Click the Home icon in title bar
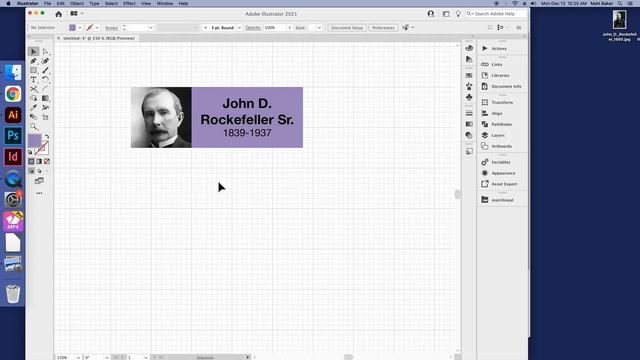 (59, 14)
